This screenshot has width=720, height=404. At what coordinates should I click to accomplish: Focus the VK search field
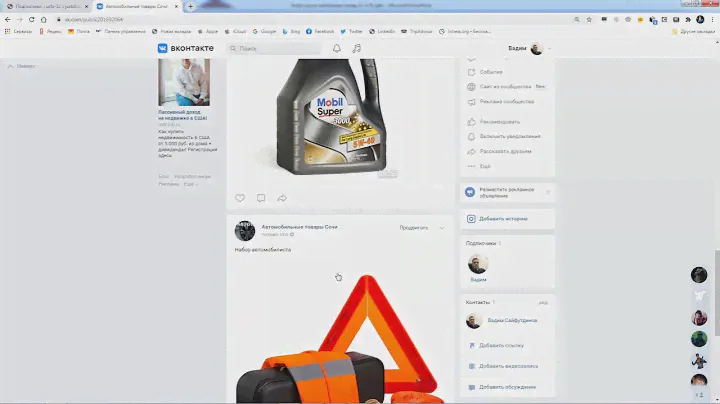click(x=270, y=48)
